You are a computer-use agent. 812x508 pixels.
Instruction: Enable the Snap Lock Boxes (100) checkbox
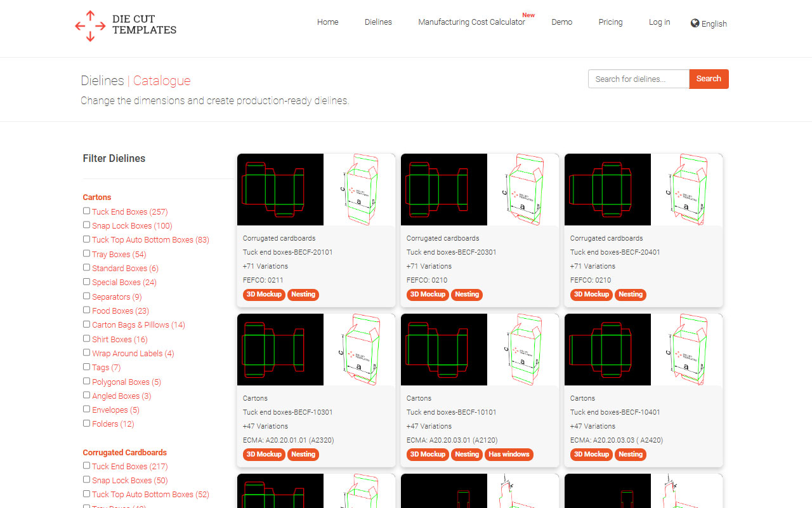coord(86,225)
